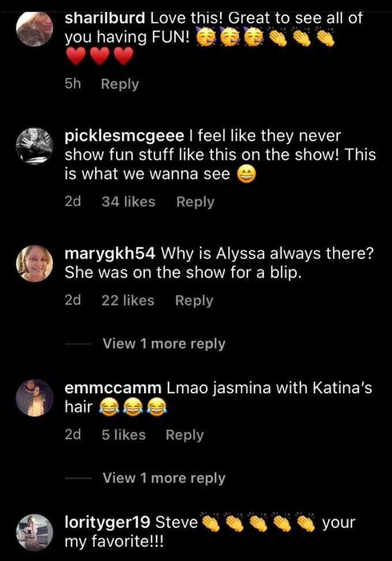Expand replies under marygkh54's comment
The width and height of the screenshot is (392, 561).
164,343
